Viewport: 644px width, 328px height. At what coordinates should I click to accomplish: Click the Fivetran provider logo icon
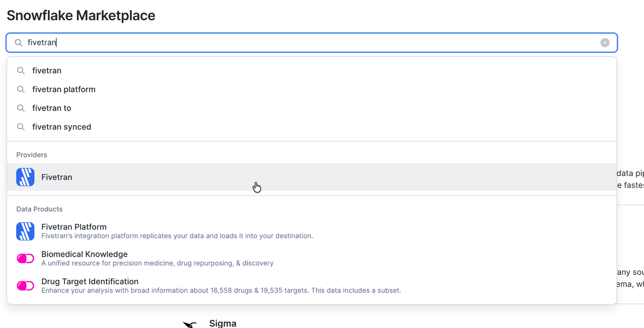click(x=25, y=177)
